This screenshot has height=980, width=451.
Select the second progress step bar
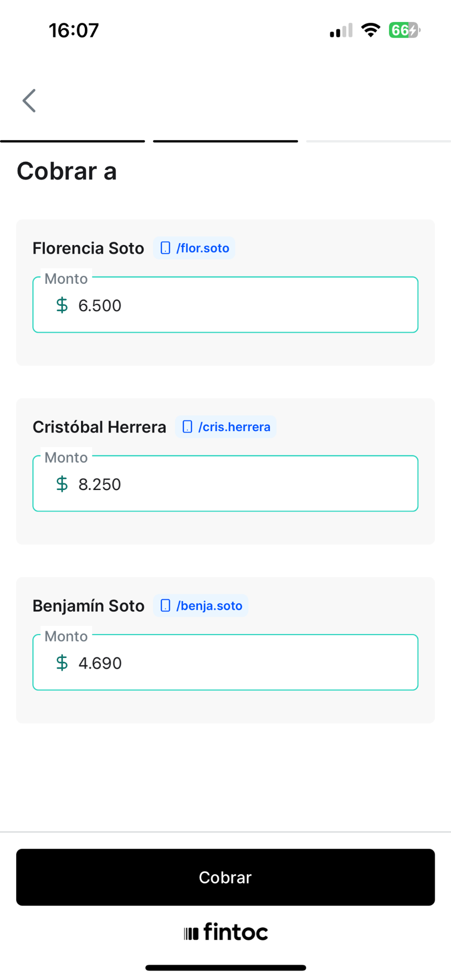click(x=225, y=141)
